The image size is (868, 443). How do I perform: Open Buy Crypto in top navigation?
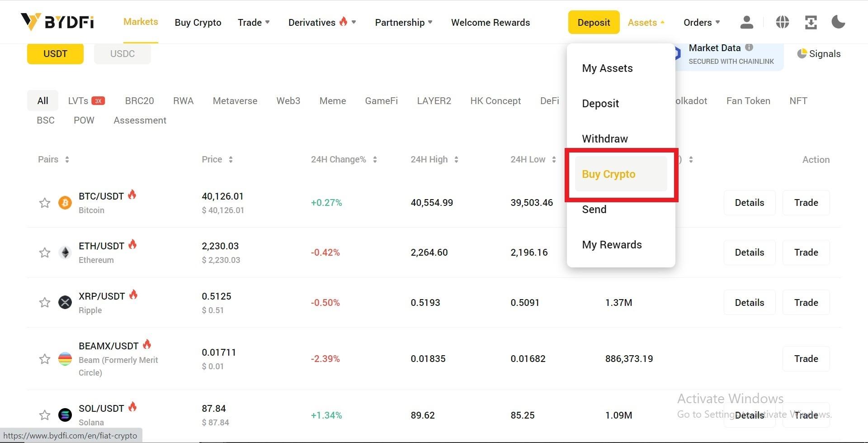pos(198,22)
